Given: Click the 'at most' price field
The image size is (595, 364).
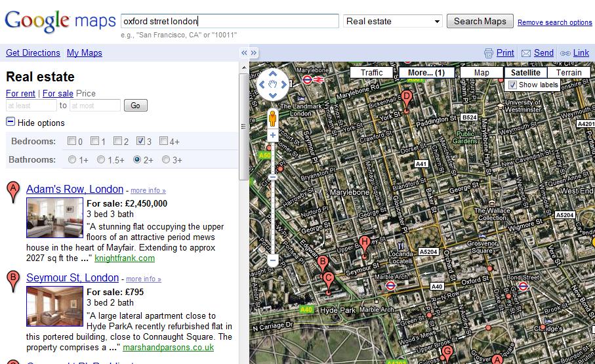Looking at the screenshot, I should pos(95,106).
